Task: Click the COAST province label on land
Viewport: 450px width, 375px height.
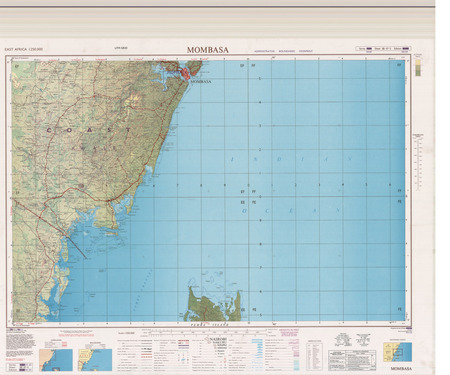Action: [x=88, y=130]
